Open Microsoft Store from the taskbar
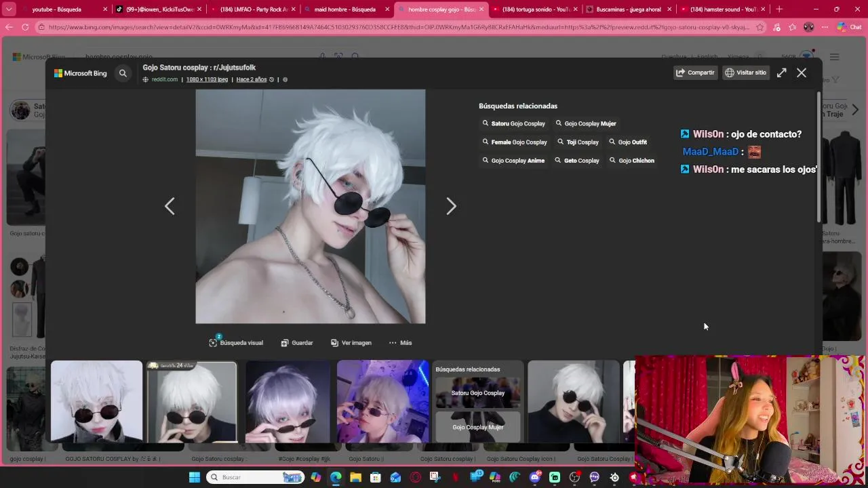 click(376, 477)
